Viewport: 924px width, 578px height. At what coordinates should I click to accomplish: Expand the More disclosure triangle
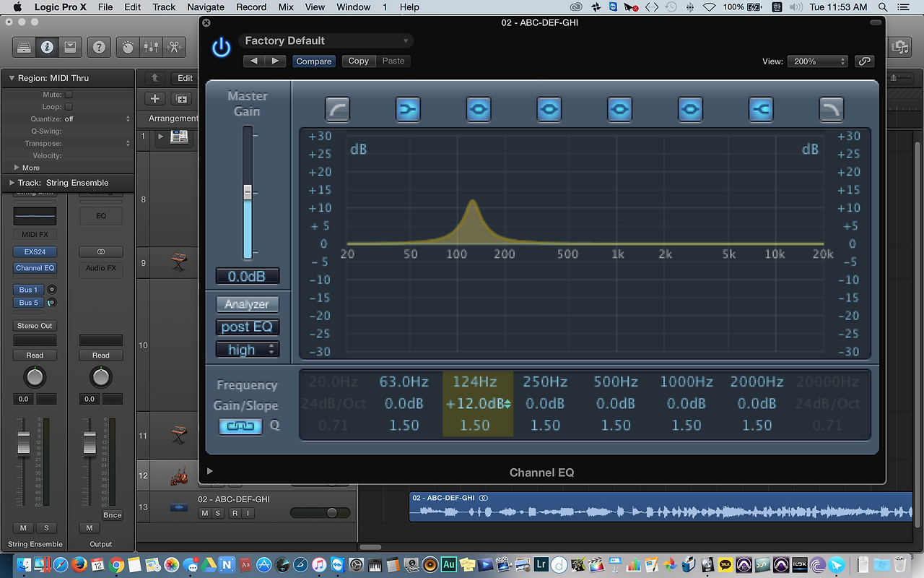point(17,168)
